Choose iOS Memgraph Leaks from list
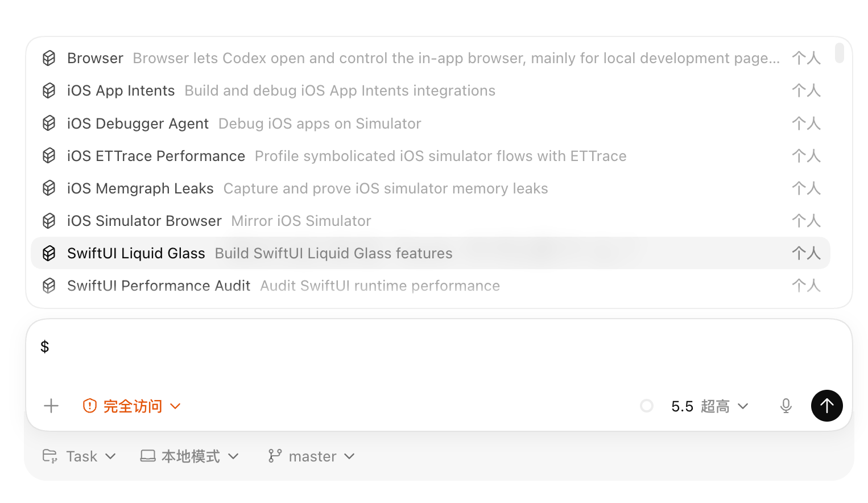Screen dimensions: 868x503 (431, 188)
